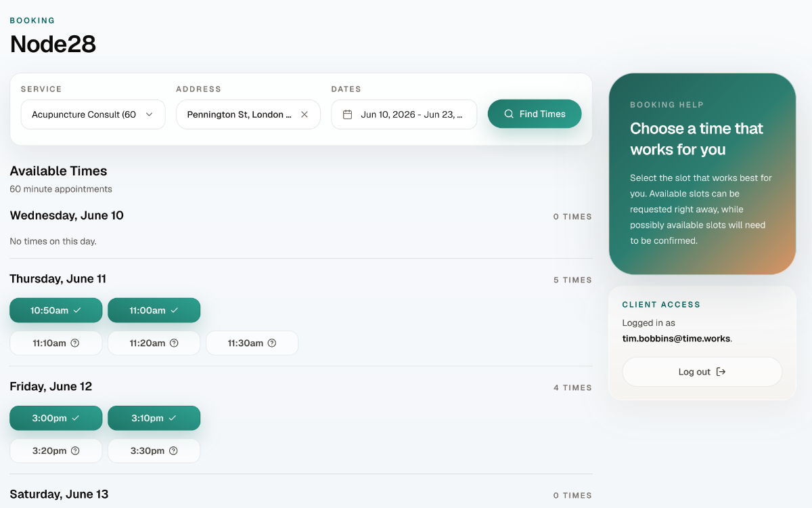Click '60 minute appointments' subtitle
The width and height of the screenshot is (812, 508).
pyautogui.click(x=61, y=189)
